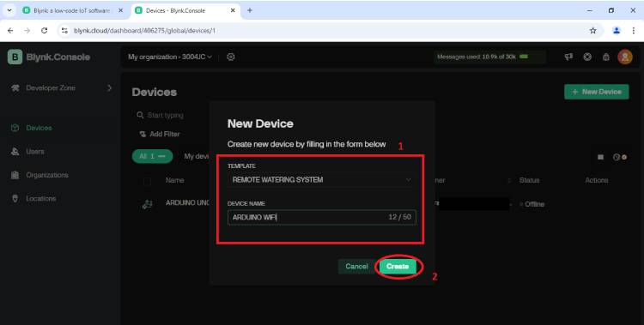Image resolution: width=644 pixels, height=325 pixels.
Task: Open organization settings gear icon
Action: point(231,57)
